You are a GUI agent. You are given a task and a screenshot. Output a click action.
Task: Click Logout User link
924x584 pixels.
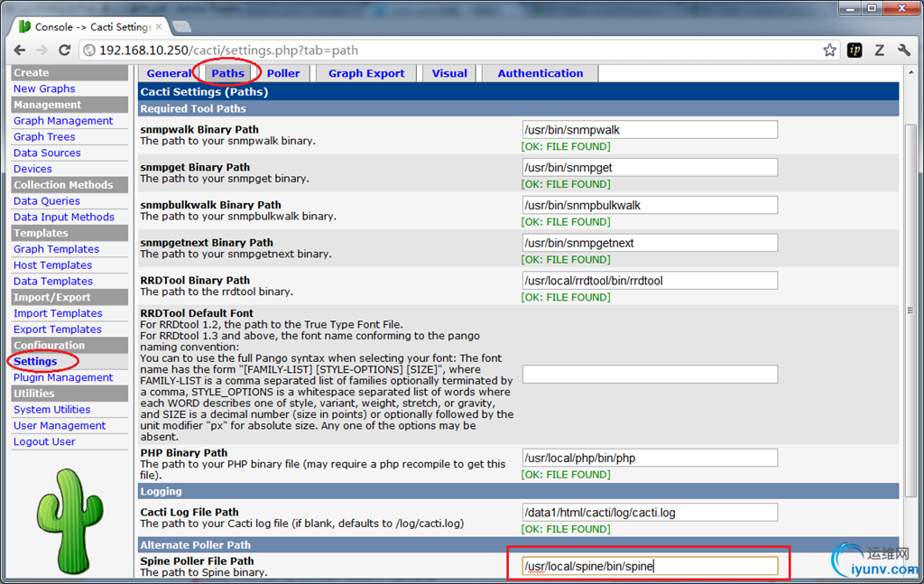click(x=44, y=441)
